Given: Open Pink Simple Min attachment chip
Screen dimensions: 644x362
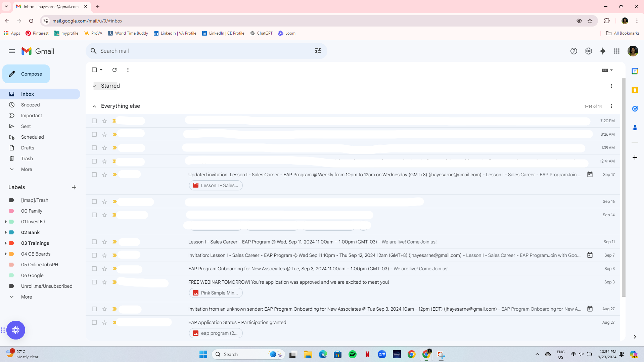Looking at the screenshot, I should click(x=216, y=293).
